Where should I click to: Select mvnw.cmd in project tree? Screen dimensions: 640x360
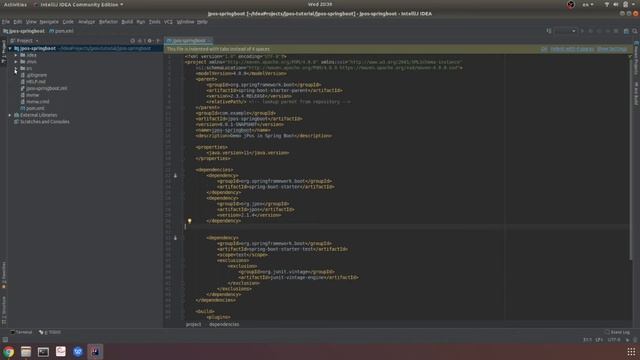click(35, 102)
